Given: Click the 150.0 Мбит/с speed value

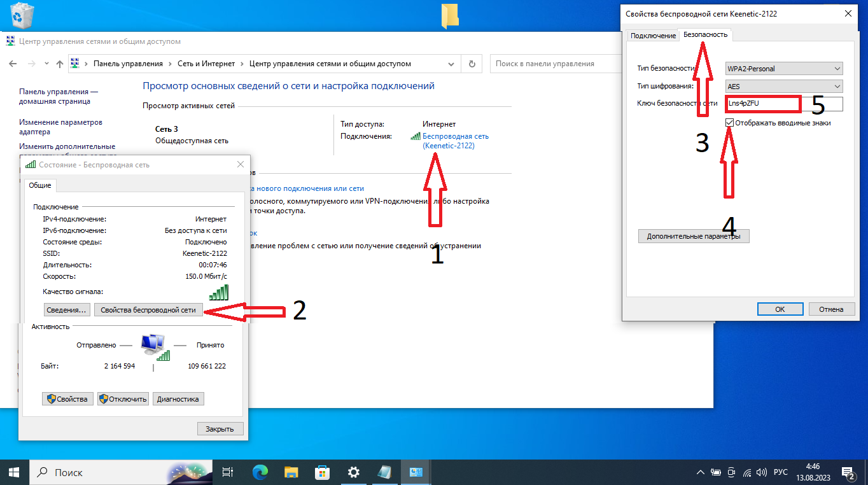Looking at the screenshot, I should [206, 276].
